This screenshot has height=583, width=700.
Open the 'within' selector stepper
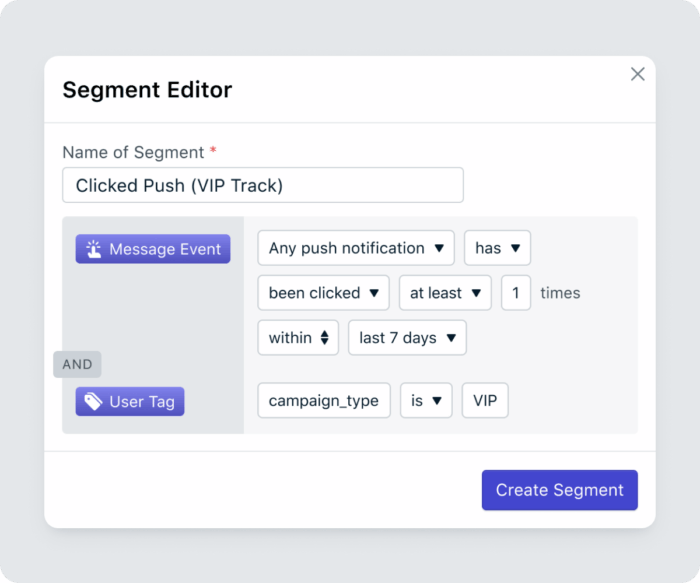(298, 338)
